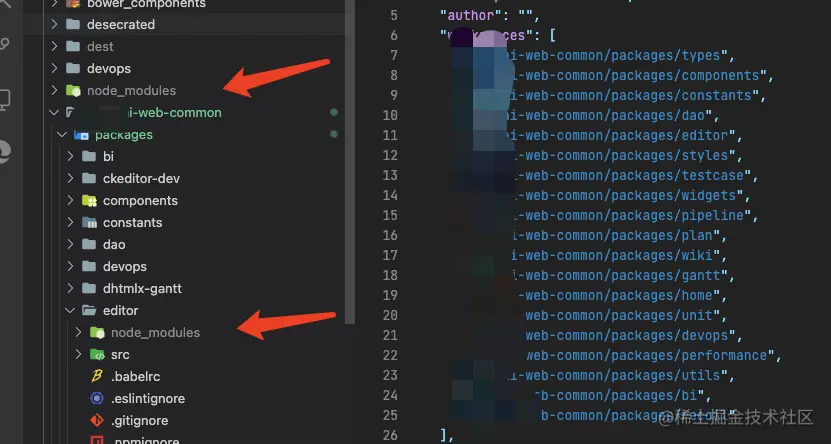
Task: Expand the bi folder chevron
Action: pos(70,156)
